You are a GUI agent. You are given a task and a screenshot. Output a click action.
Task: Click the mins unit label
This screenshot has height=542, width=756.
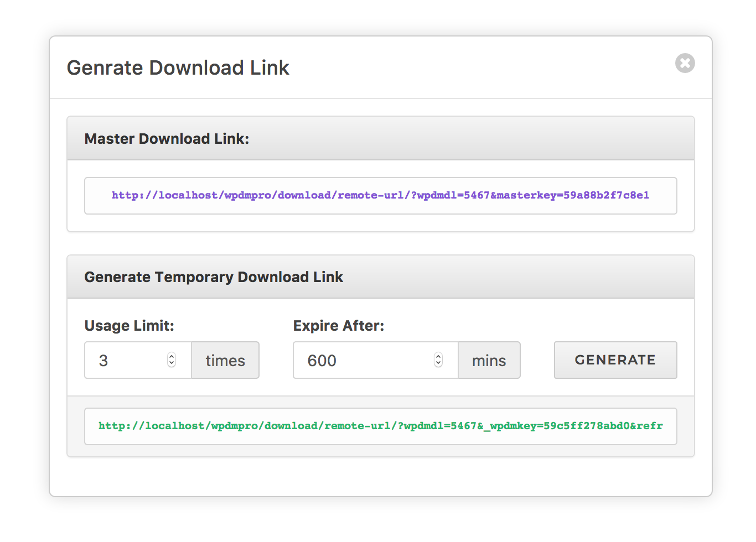(489, 360)
